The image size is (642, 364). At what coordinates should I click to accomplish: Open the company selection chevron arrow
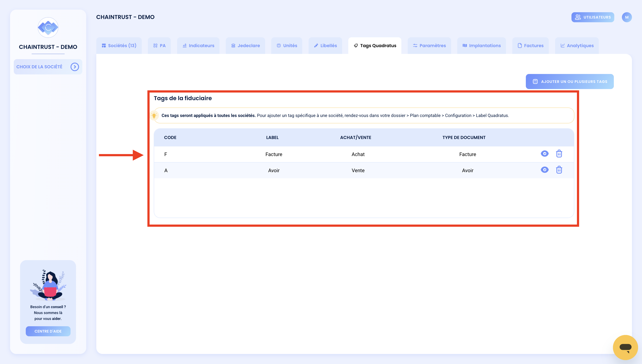coord(74,67)
